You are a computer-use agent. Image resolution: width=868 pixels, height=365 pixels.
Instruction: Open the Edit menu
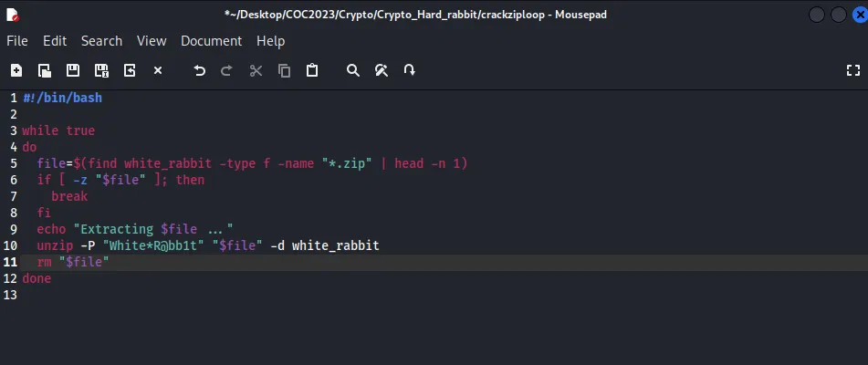point(55,41)
